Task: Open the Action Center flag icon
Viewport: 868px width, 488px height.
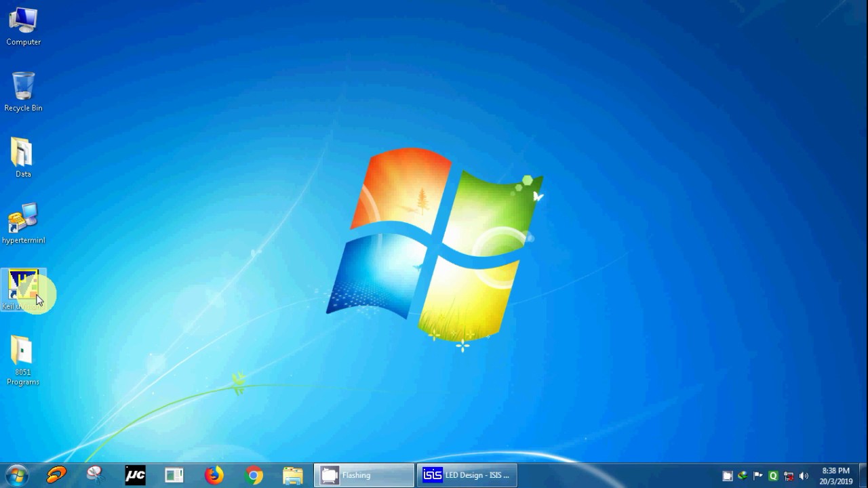Action: pos(758,476)
